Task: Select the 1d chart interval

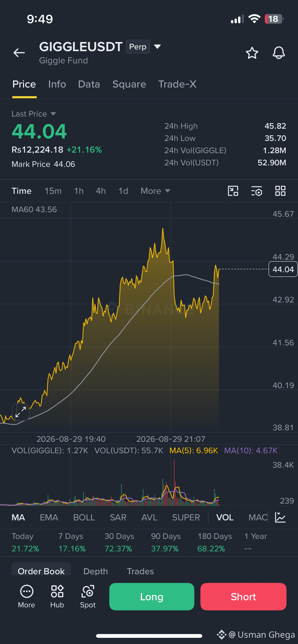Action: point(123,191)
